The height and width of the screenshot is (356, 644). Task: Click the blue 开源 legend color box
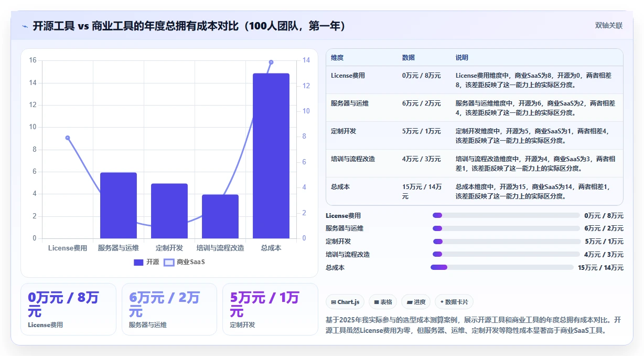[138, 262]
